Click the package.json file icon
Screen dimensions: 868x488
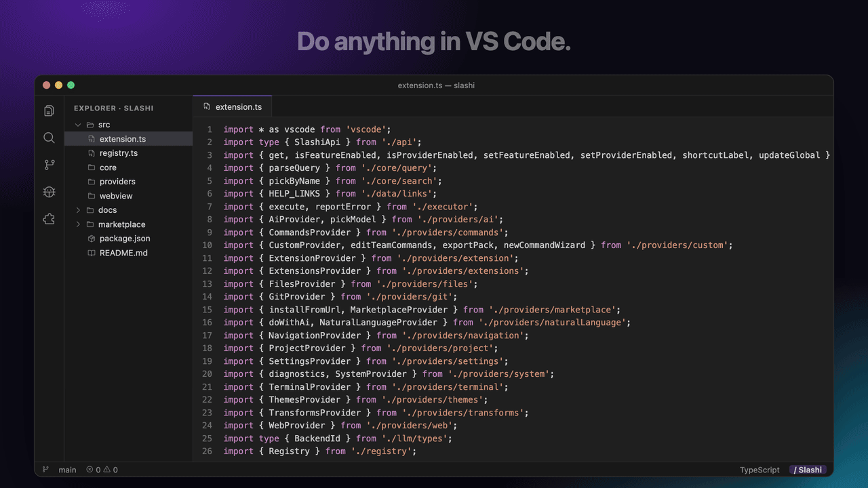(92, 239)
